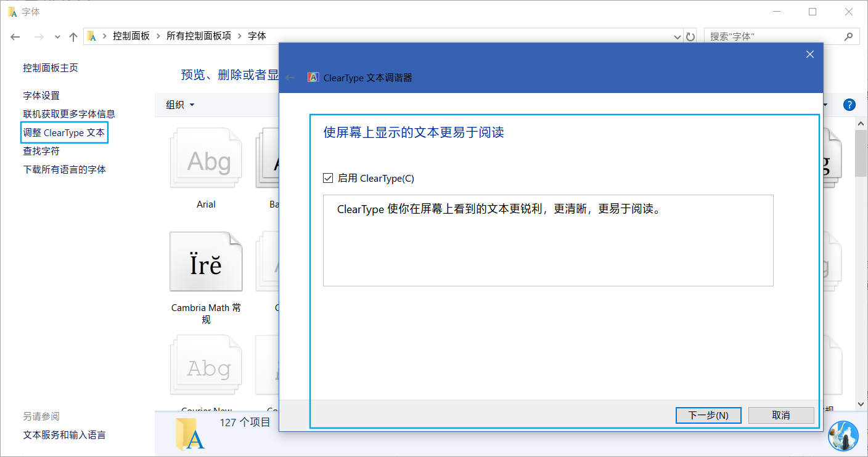Click the refresh button beside address bar

690,37
